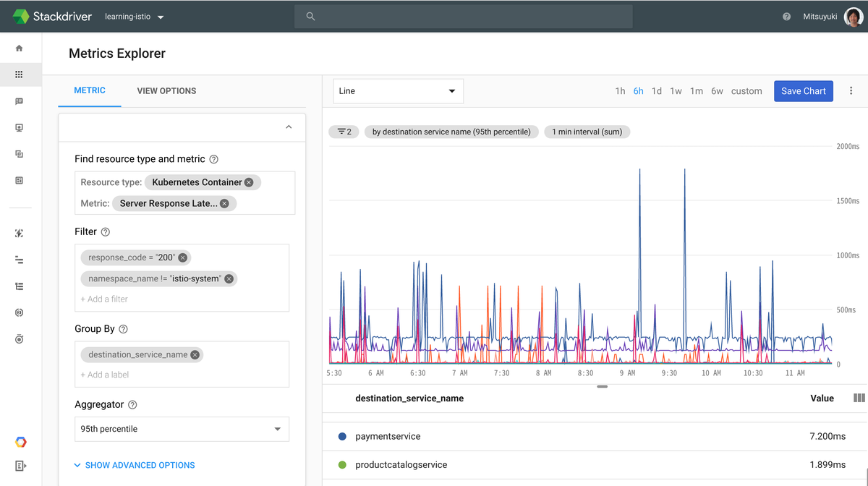Select the 1h time range

(x=620, y=91)
